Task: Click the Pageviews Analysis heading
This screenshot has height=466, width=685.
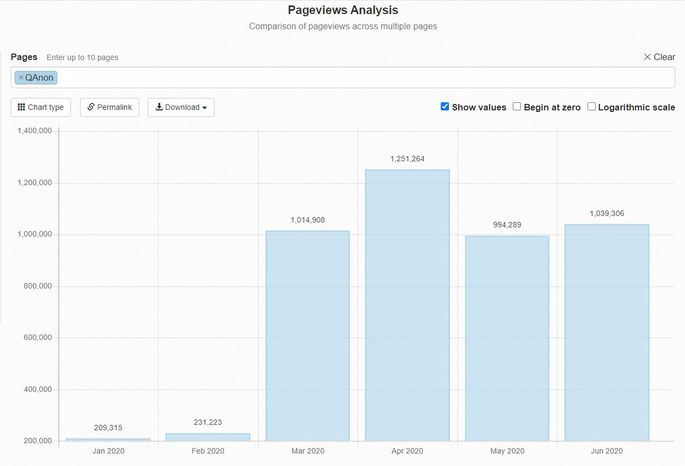Action: click(x=343, y=10)
